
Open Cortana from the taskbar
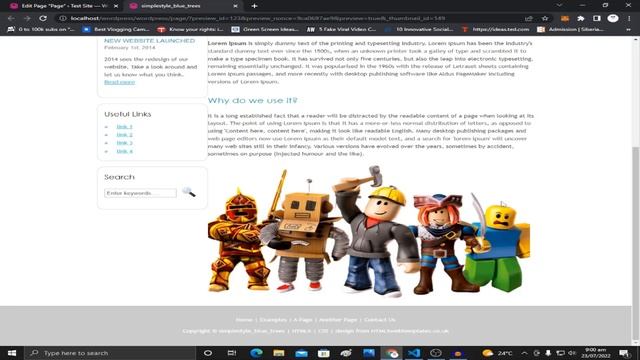(x=208, y=353)
